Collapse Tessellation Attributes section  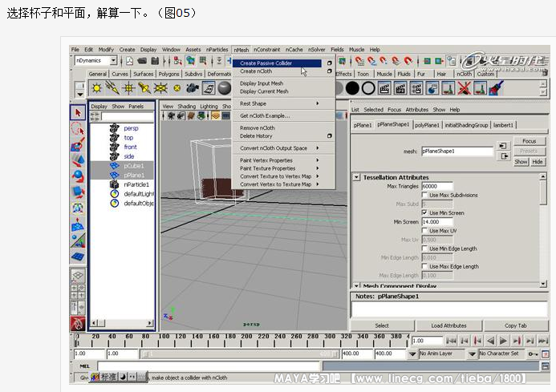[356, 177]
